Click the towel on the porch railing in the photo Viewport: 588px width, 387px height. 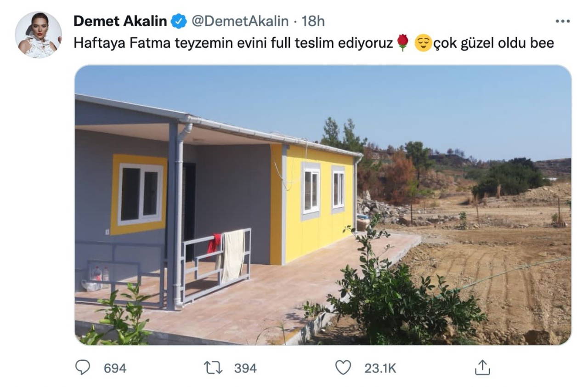pyautogui.click(x=233, y=255)
